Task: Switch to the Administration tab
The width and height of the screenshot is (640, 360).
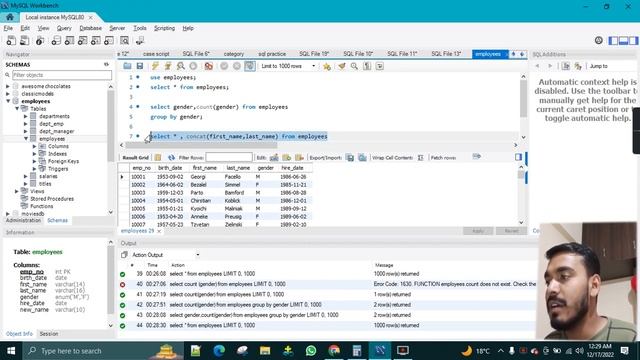Action: coord(23,220)
